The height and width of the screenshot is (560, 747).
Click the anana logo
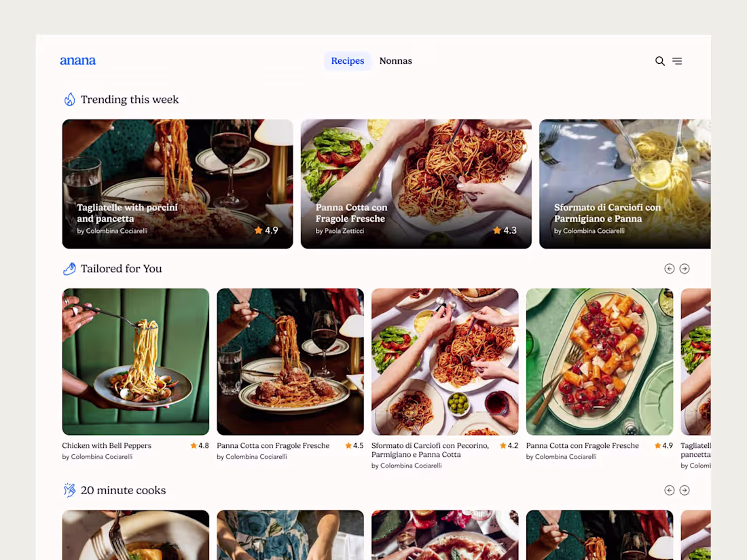77,60
